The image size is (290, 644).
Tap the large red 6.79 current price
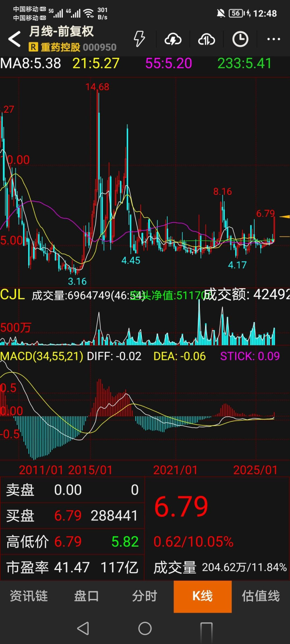click(x=181, y=507)
